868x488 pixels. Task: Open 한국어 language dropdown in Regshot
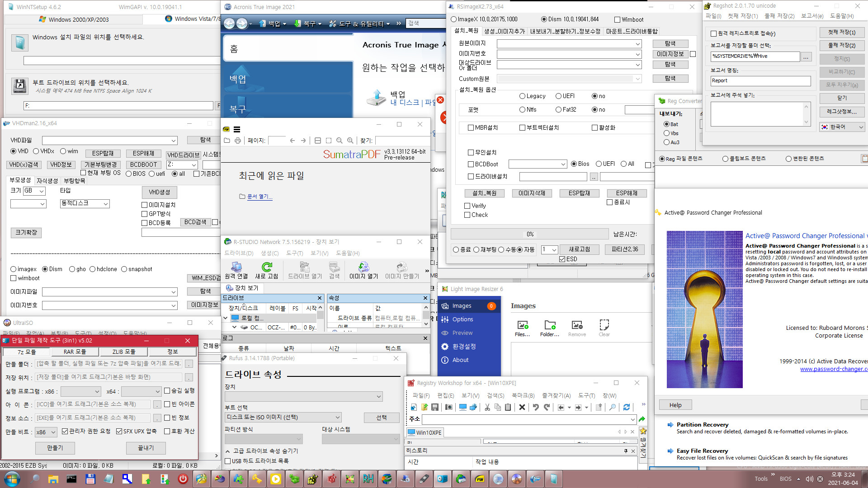[842, 127]
